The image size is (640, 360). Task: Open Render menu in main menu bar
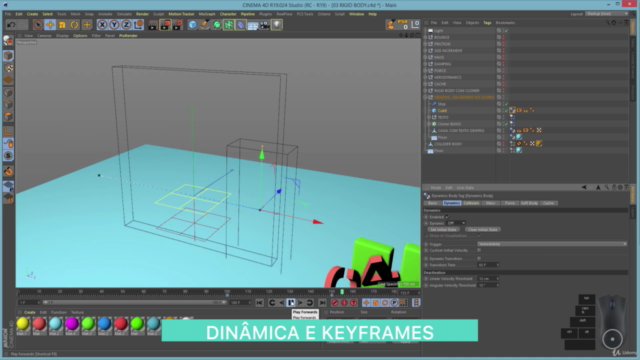click(142, 14)
